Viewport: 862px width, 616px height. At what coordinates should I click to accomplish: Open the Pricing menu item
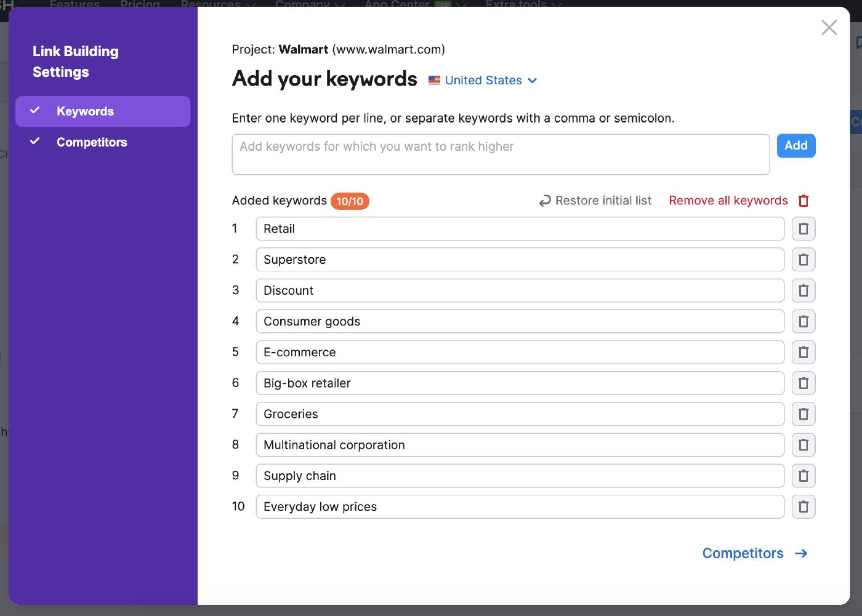tap(140, 4)
